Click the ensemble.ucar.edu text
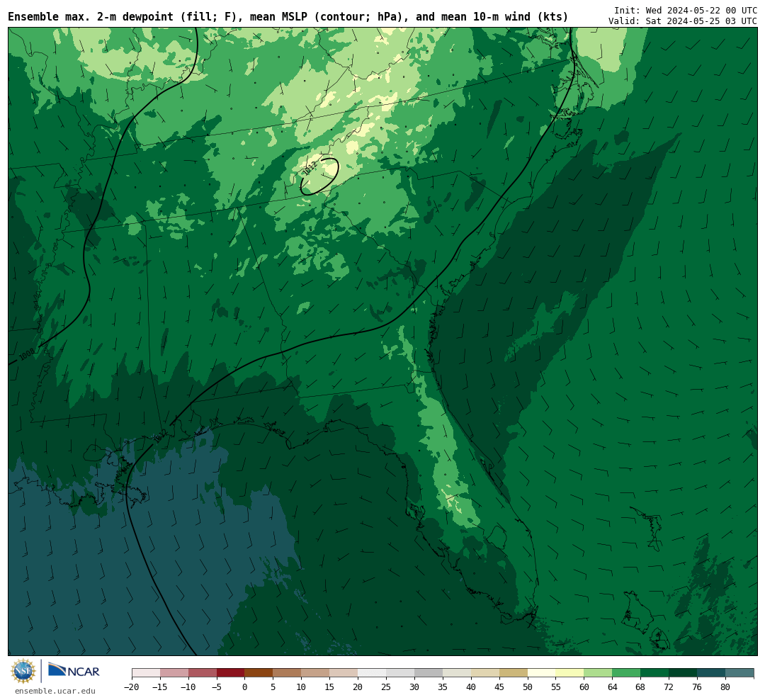 (55, 691)
